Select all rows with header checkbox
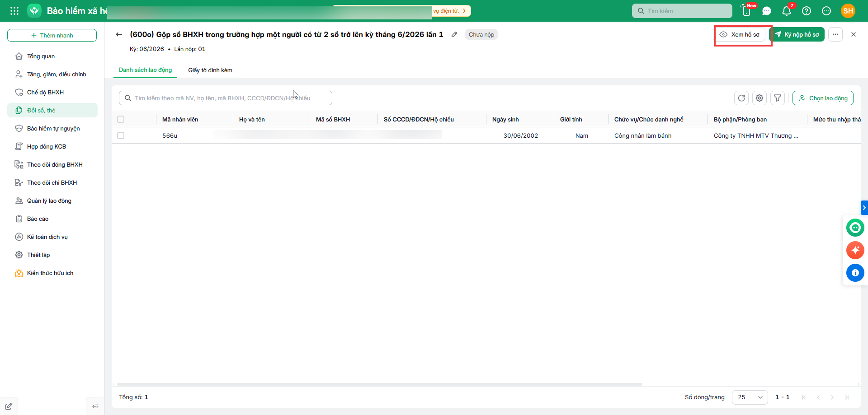The image size is (868, 415). 121,119
